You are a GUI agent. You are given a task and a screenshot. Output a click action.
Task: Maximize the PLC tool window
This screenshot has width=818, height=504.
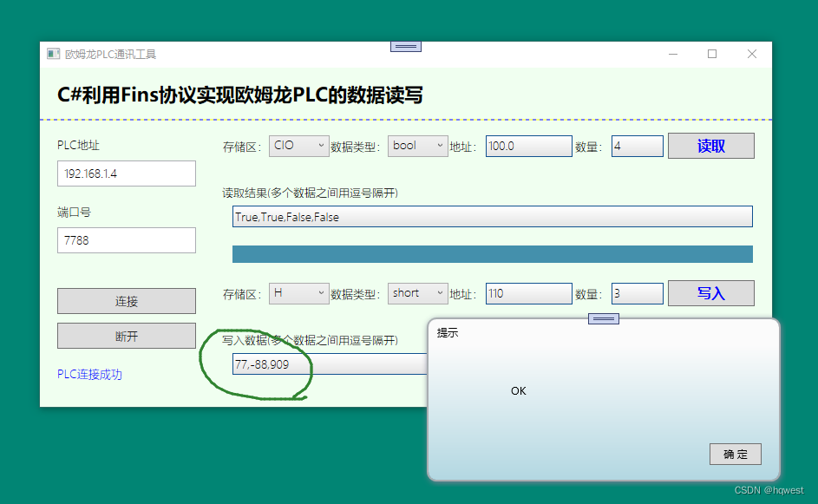point(712,54)
